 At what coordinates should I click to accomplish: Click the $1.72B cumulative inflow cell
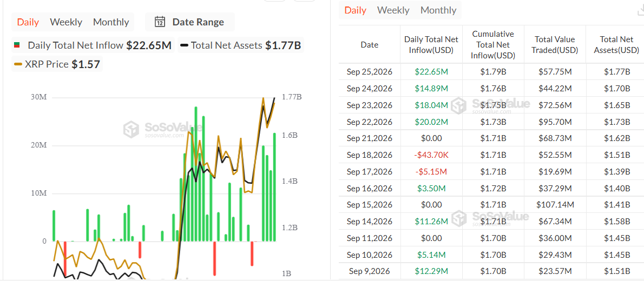493,188
